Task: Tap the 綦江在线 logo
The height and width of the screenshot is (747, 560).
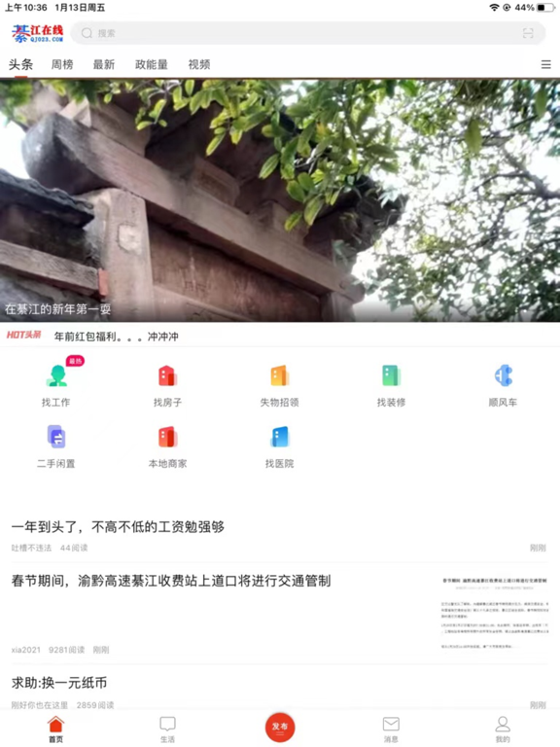Action: [38, 33]
